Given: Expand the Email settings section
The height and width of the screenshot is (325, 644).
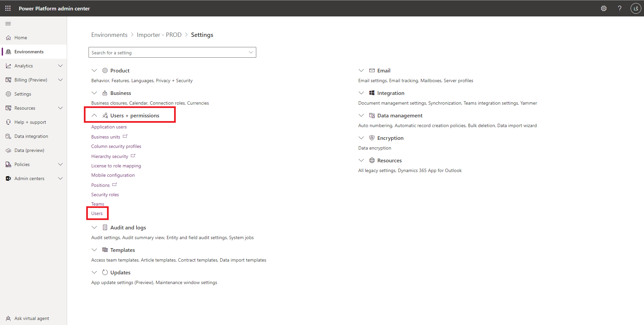Looking at the screenshot, I should coord(361,70).
